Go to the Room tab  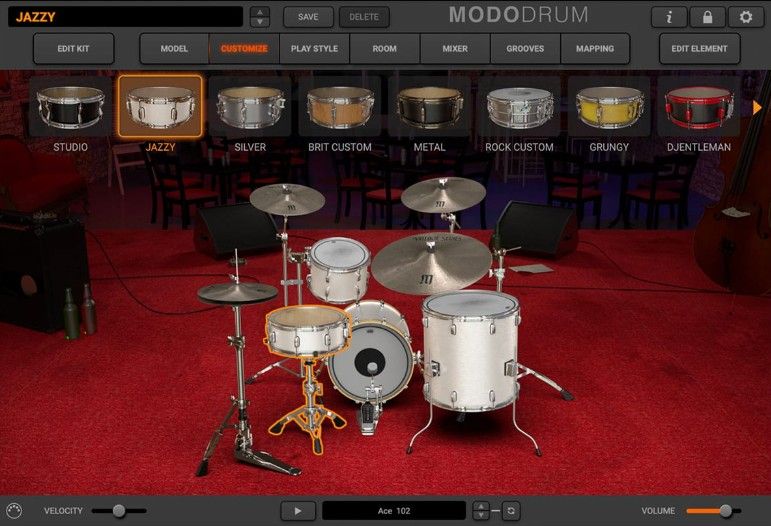(x=384, y=48)
